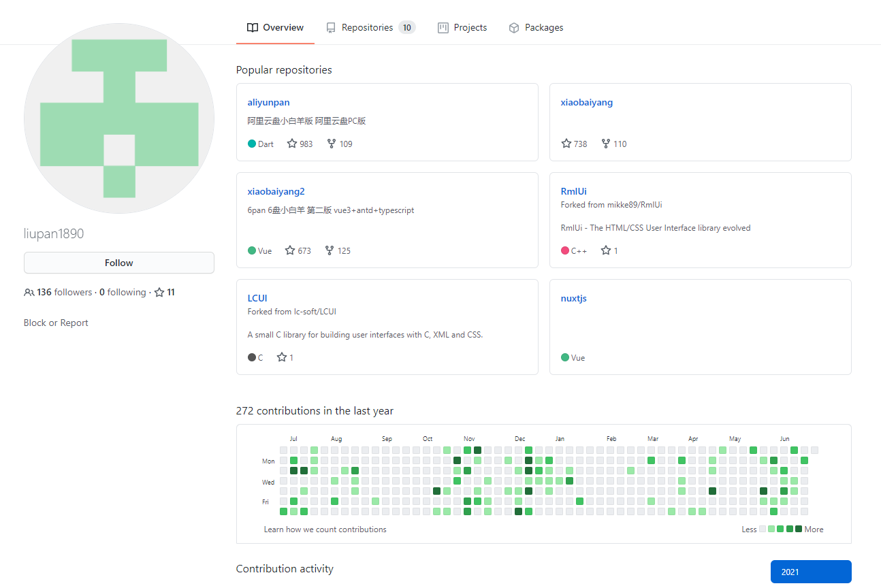Click xiaobaiyang's 738 stars icon
This screenshot has width=881, height=588.
point(566,144)
